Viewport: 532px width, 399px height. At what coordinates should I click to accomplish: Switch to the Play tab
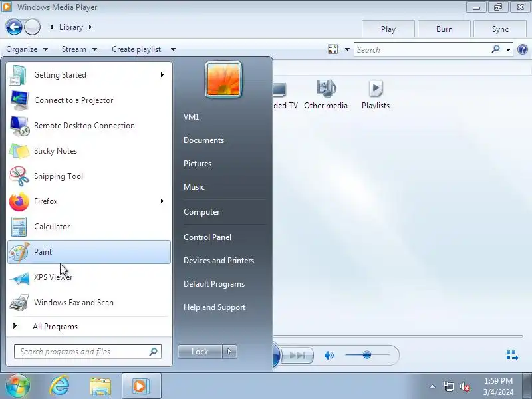tap(388, 29)
